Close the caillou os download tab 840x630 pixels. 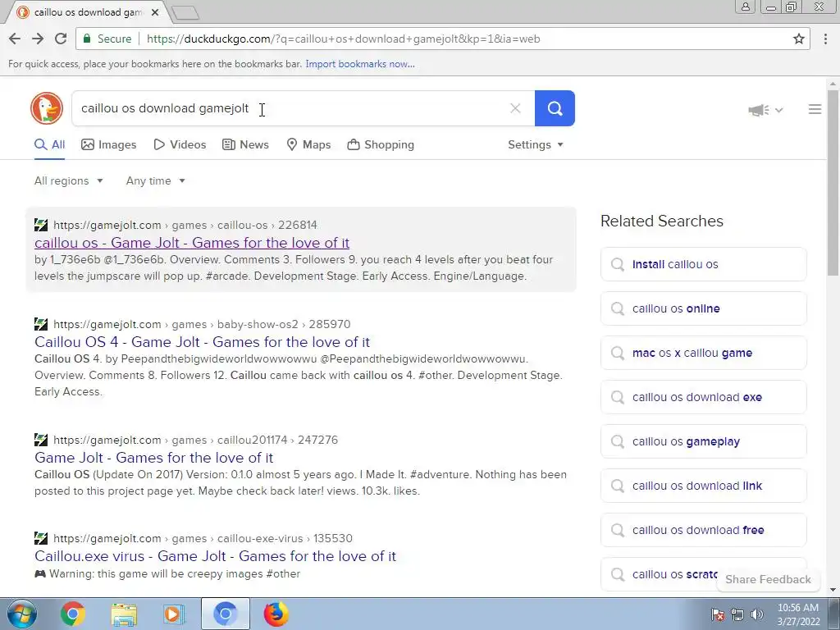(155, 12)
